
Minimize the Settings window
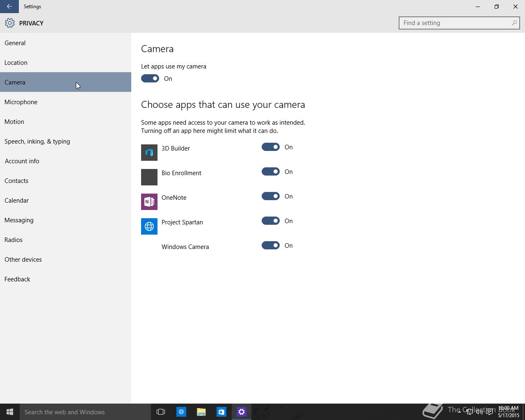(478, 7)
